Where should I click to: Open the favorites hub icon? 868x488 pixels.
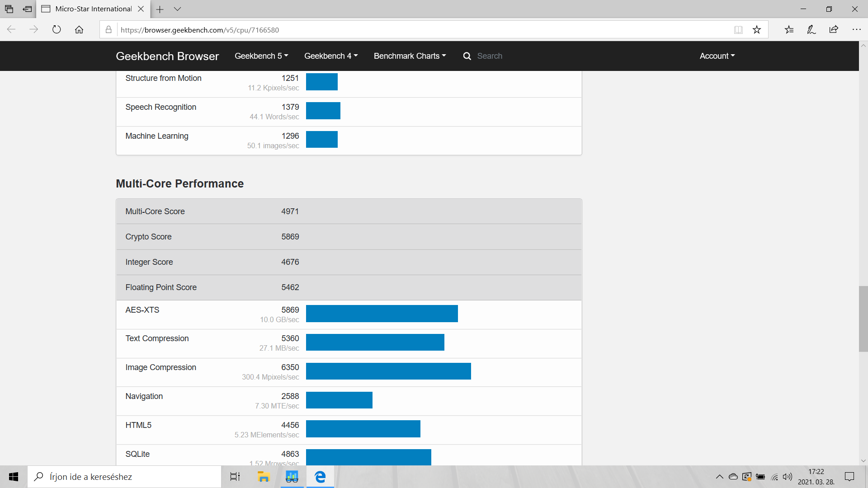click(x=789, y=30)
